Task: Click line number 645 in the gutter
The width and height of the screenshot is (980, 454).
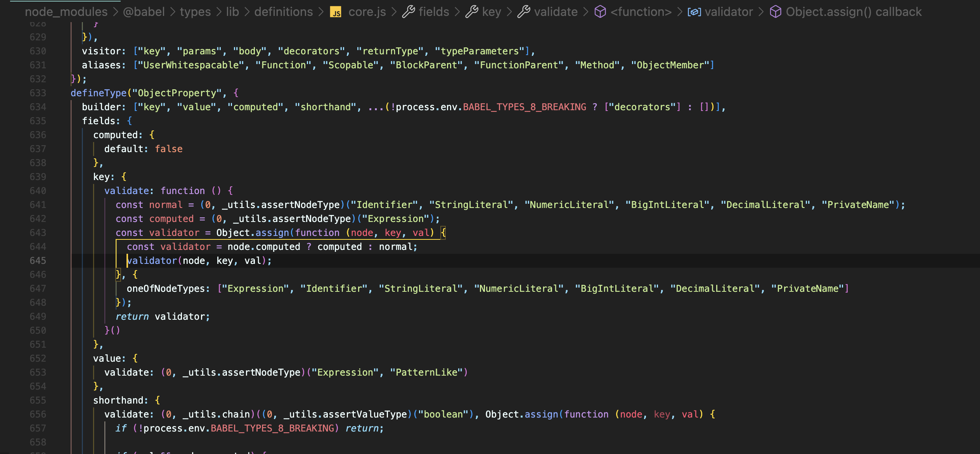Action: coord(38,261)
